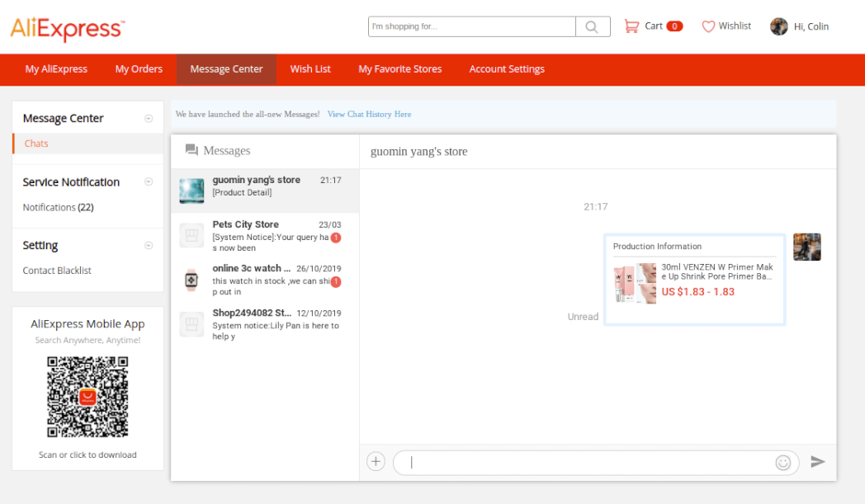Click the cart count badge

674,26
